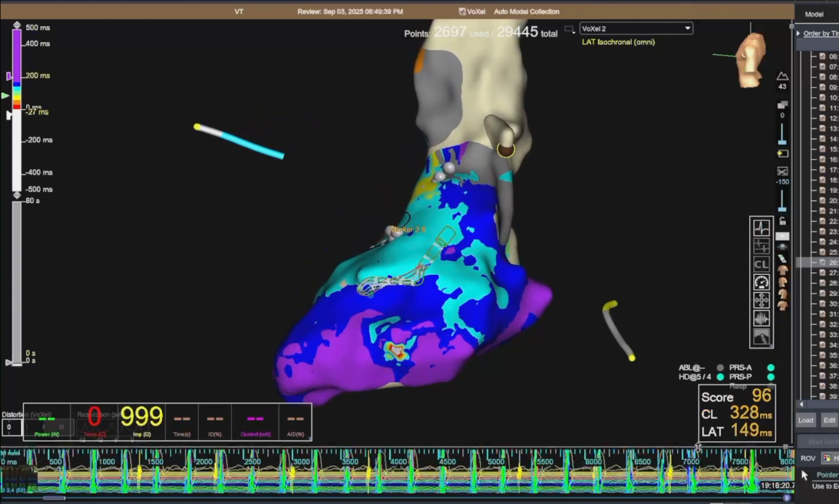Toggle the view lock padlock icon

(x=782, y=221)
